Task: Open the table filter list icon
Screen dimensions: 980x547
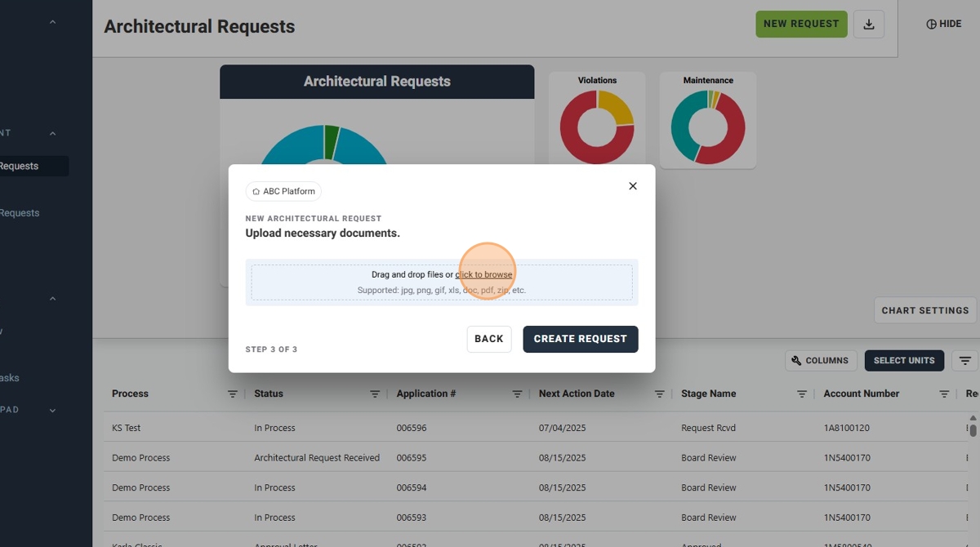Action: point(965,361)
